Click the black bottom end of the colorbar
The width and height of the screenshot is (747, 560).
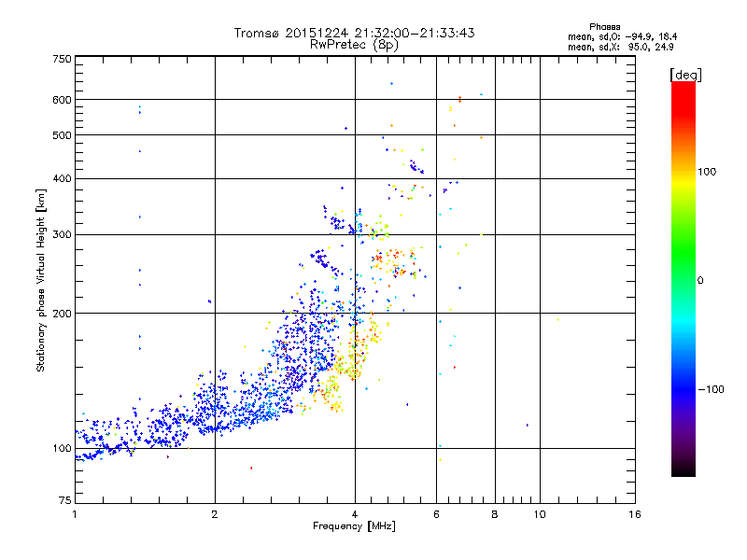click(x=684, y=471)
